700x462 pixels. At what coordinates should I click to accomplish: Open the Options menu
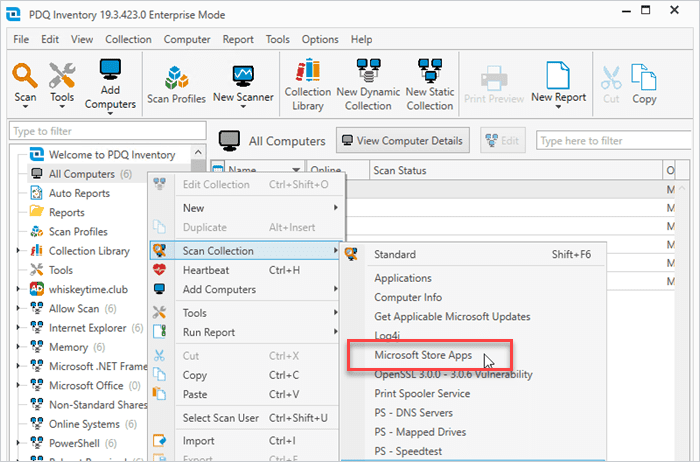[x=320, y=39]
